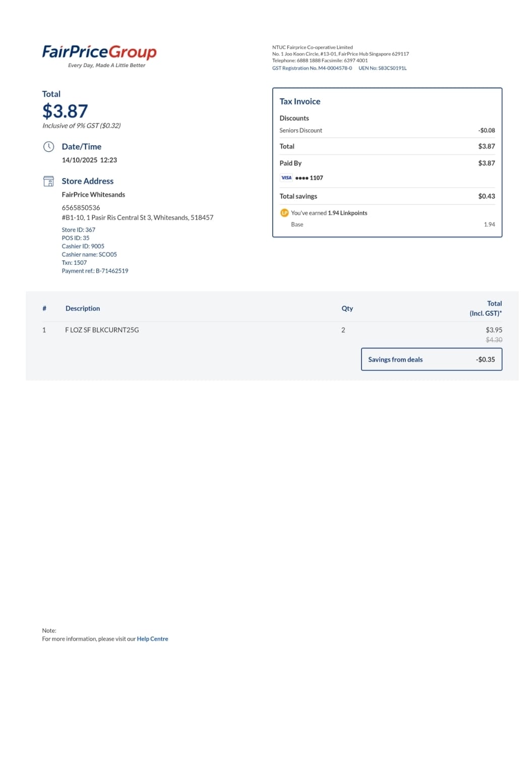Click the Tax Invoice heading
Screen dimensions: 532x765
(x=300, y=101)
